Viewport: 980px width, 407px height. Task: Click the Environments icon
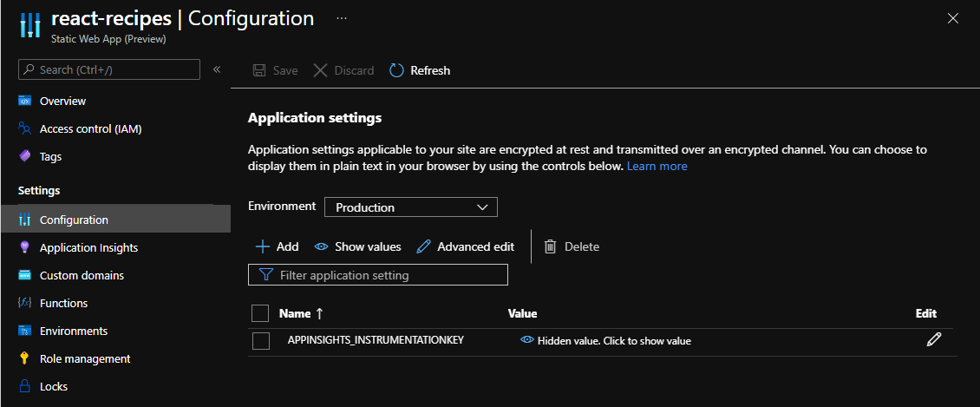24,331
